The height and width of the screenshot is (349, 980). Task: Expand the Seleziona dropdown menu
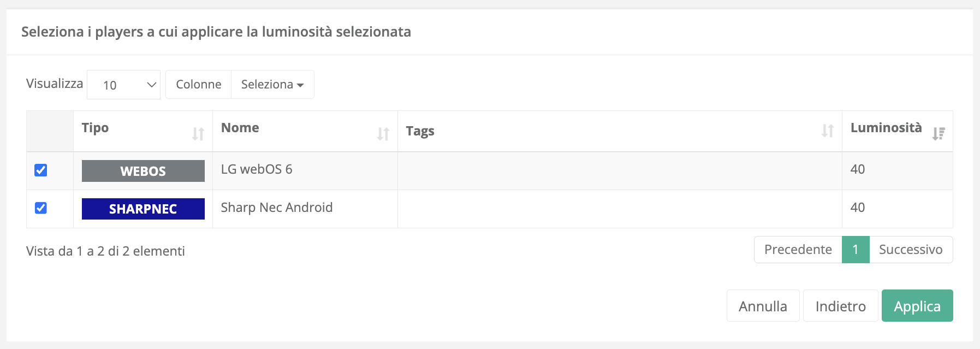point(272,85)
